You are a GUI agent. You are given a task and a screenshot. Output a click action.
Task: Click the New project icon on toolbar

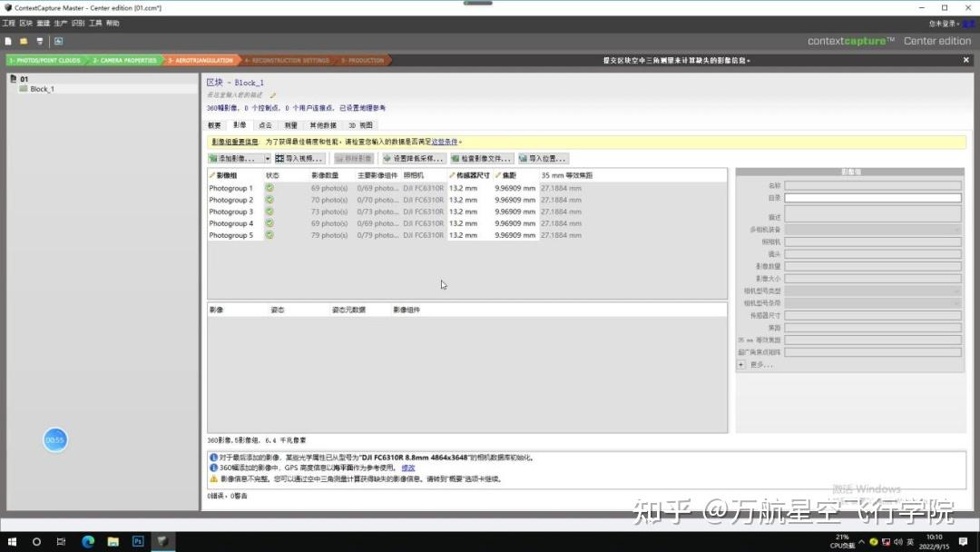[x=8, y=41]
